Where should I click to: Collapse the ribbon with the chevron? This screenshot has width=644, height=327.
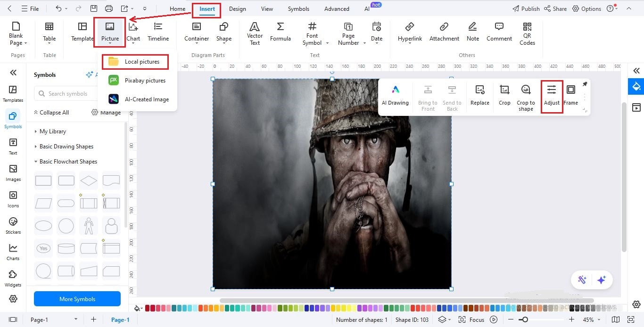pos(628,8)
